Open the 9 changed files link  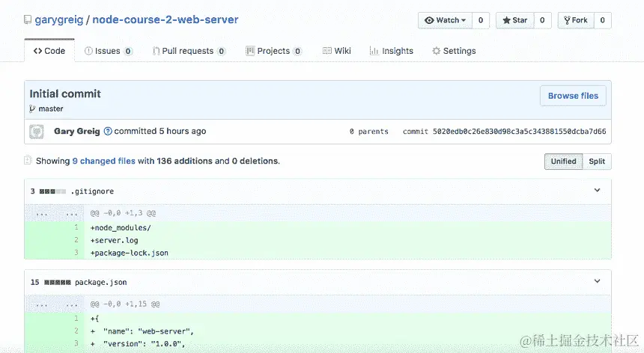[103, 161]
